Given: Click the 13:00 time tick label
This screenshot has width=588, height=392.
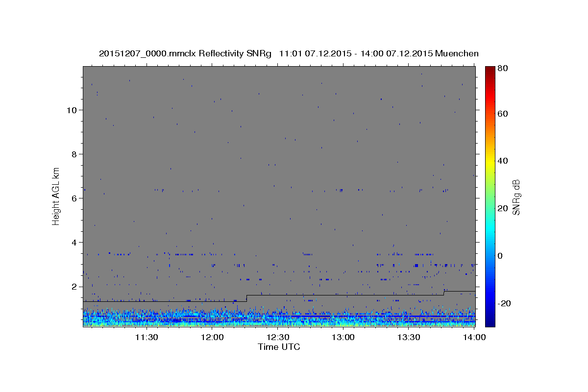Looking at the screenshot, I should point(343,337).
